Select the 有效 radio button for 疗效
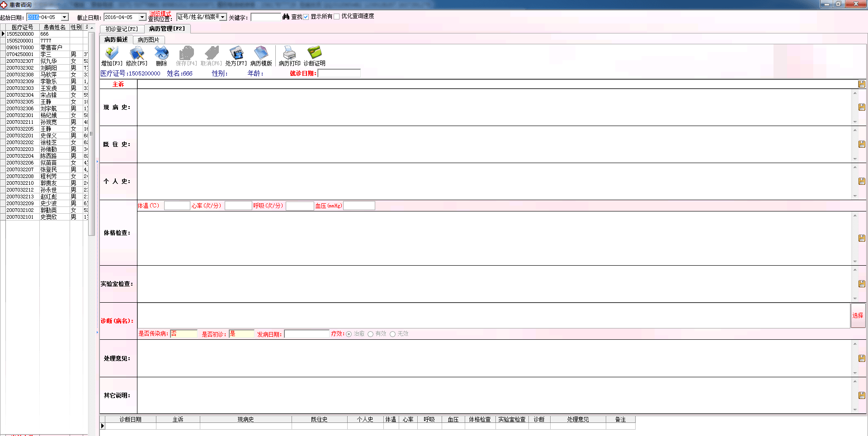 click(x=371, y=334)
